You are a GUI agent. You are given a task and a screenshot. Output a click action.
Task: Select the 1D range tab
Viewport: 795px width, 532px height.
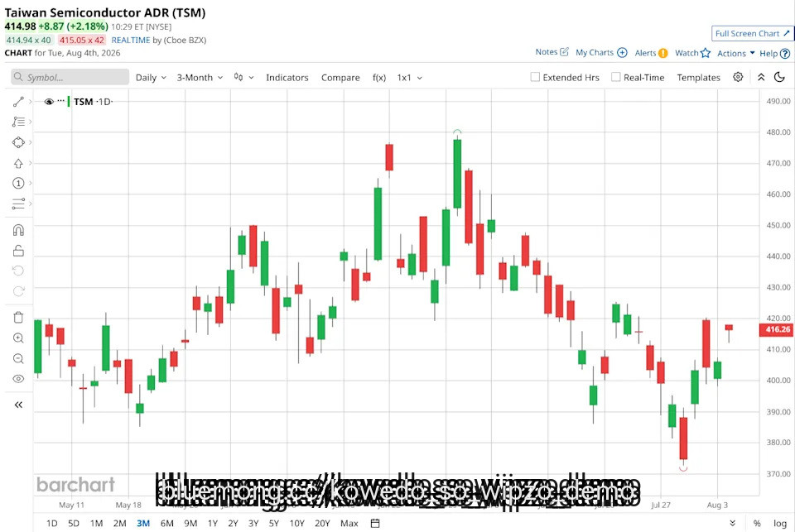51,524
